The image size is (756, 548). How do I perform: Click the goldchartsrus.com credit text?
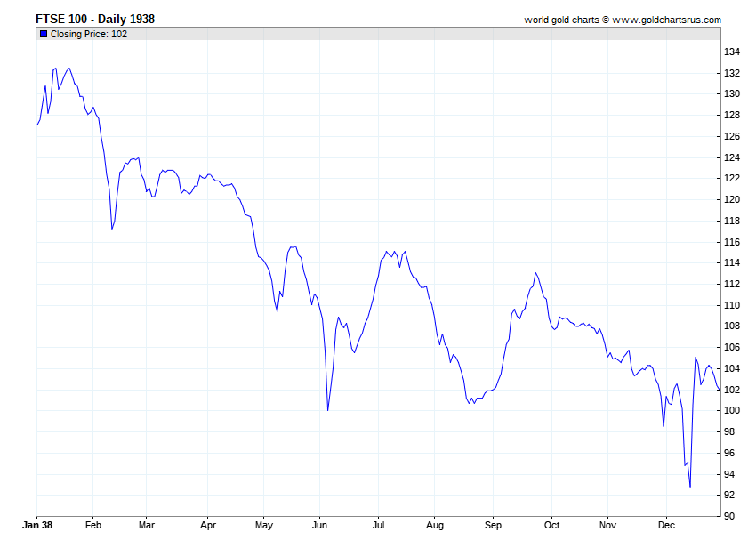pos(623,20)
